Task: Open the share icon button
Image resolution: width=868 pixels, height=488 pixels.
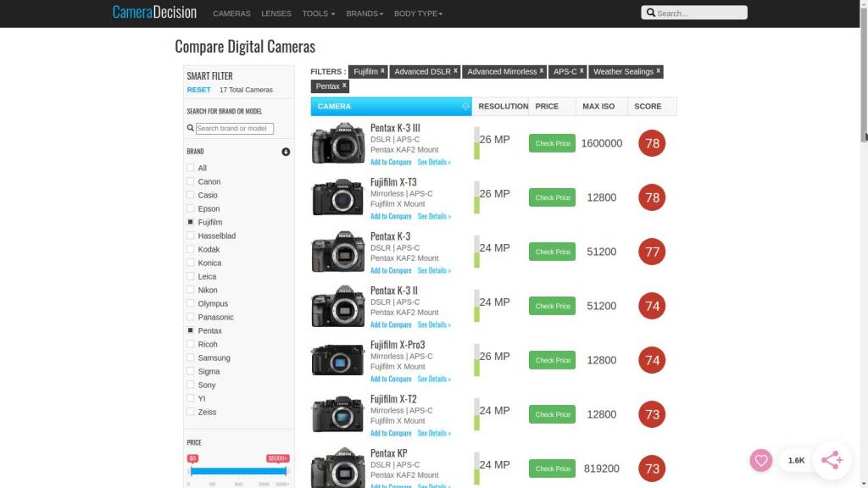Action: pyautogui.click(x=832, y=460)
